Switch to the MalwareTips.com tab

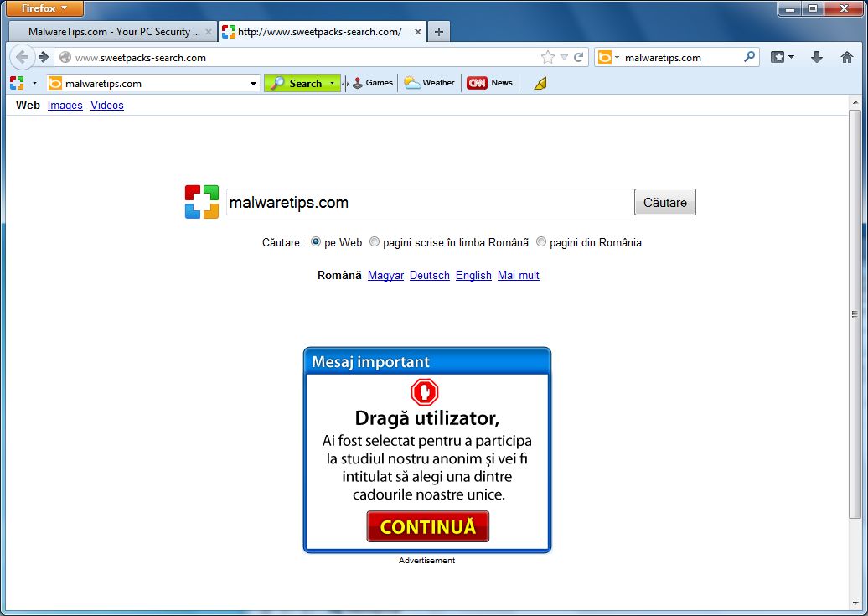click(x=113, y=32)
